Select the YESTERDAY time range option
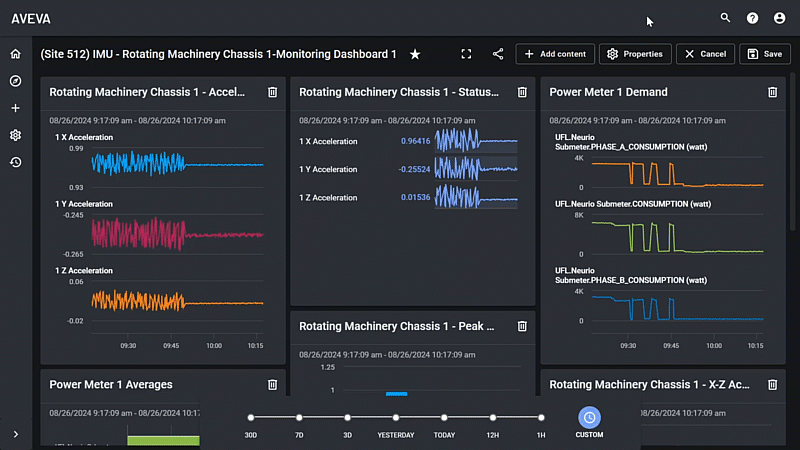800x450 pixels. 396,418
